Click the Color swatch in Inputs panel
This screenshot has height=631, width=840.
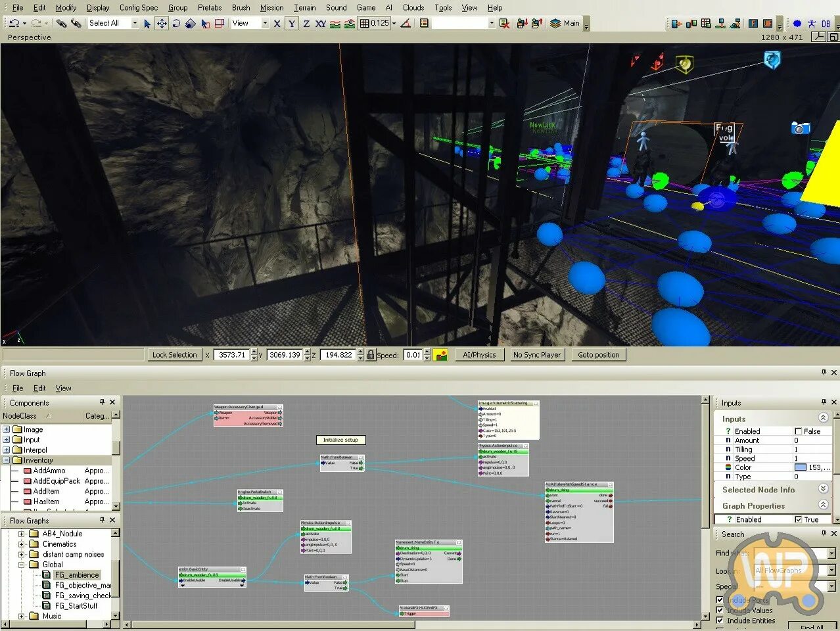tap(801, 467)
